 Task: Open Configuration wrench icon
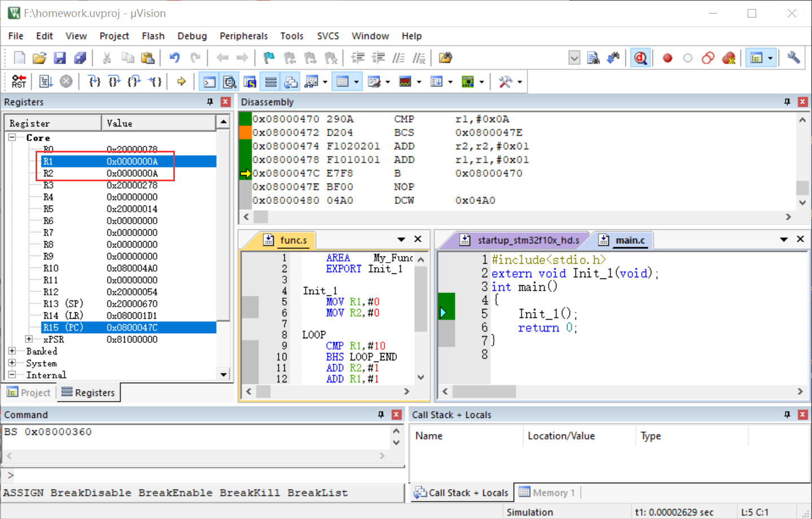point(793,58)
